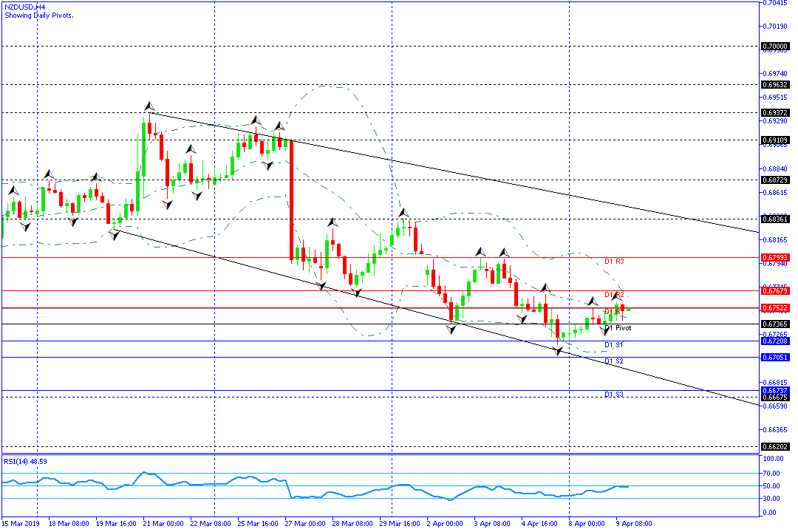Click the down fractal arrow at the lowest candle near D1 S2
The width and height of the screenshot is (798, 532).
pyautogui.click(x=559, y=351)
